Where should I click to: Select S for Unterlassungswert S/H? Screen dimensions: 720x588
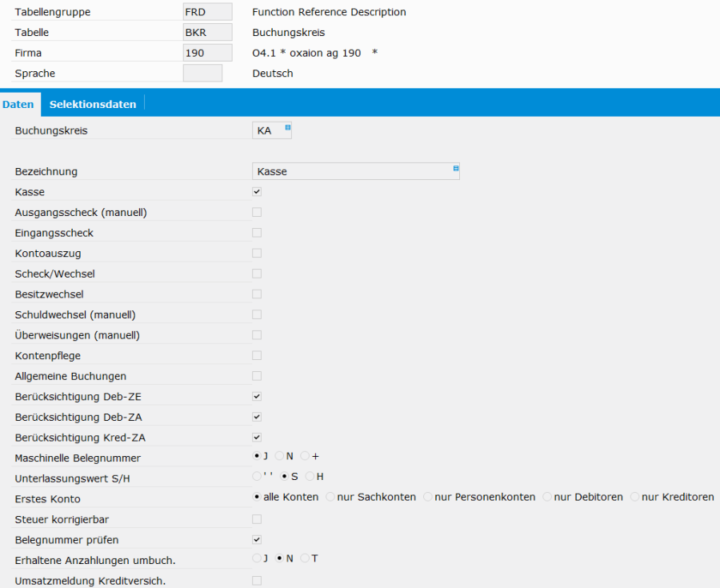pyautogui.click(x=284, y=477)
